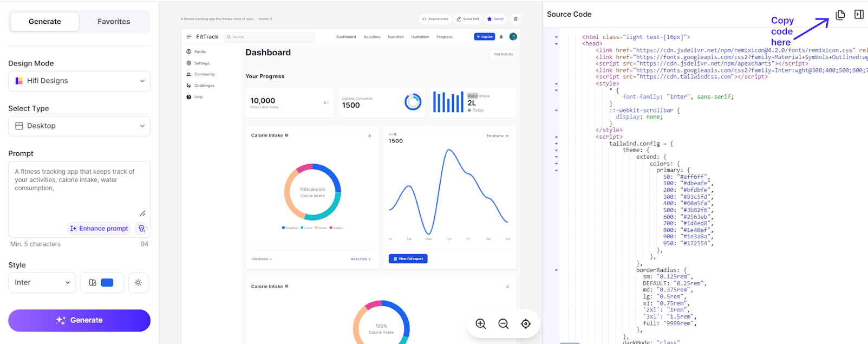
Task: Click the info icon next to first Calorie Intake
Action: [286, 135]
